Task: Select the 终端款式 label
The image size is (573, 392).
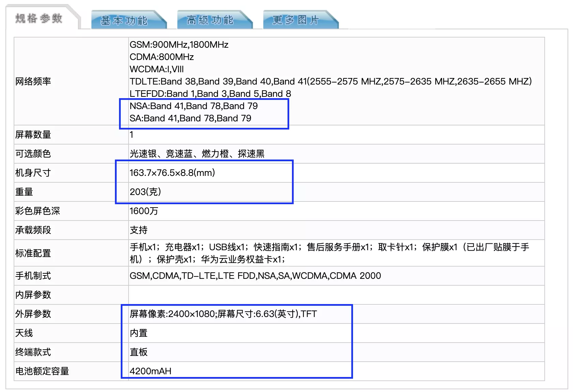Action: [x=33, y=352]
